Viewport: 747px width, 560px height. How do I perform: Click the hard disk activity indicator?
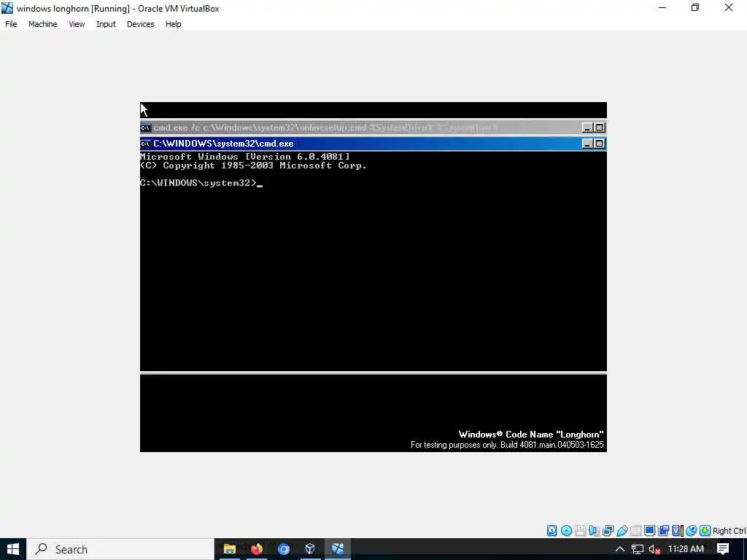pos(551,531)
